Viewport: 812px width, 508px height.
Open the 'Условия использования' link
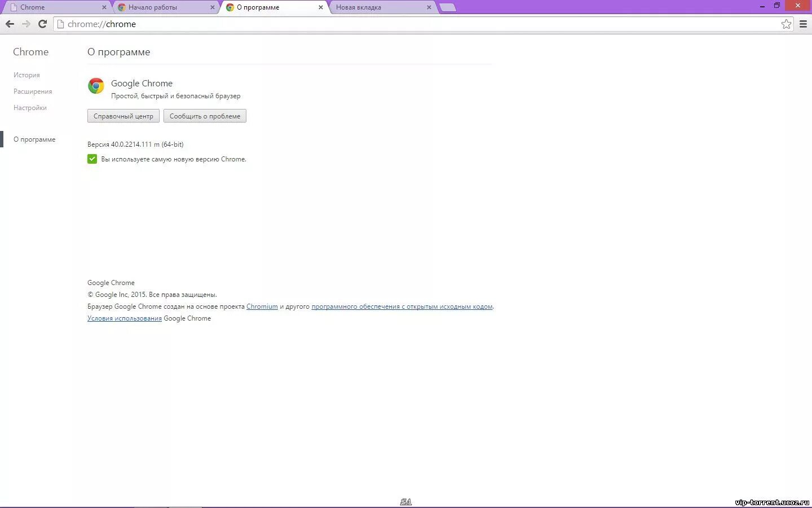[125, 318]
